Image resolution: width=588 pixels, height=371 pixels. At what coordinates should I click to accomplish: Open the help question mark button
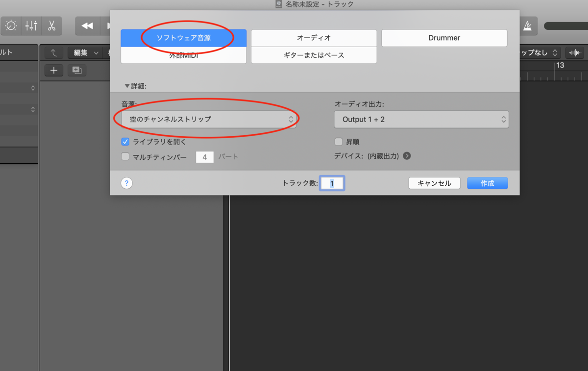[x=126, y=183]
